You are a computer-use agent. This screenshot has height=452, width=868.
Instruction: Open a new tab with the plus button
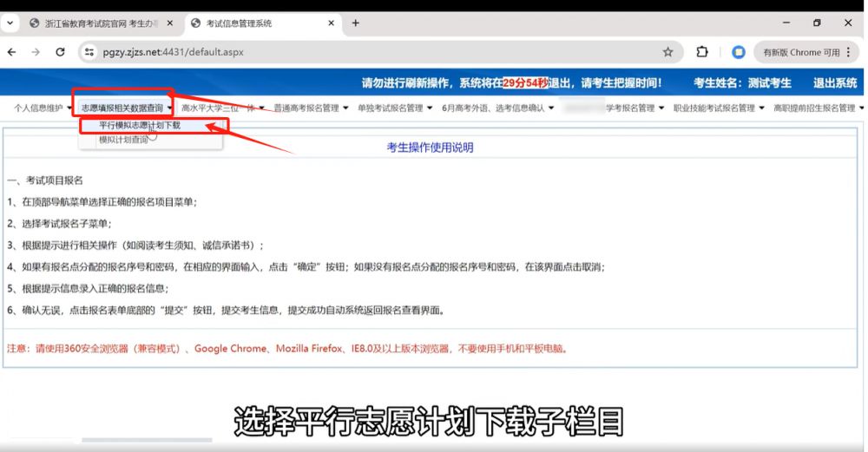(x=355, y=23)
